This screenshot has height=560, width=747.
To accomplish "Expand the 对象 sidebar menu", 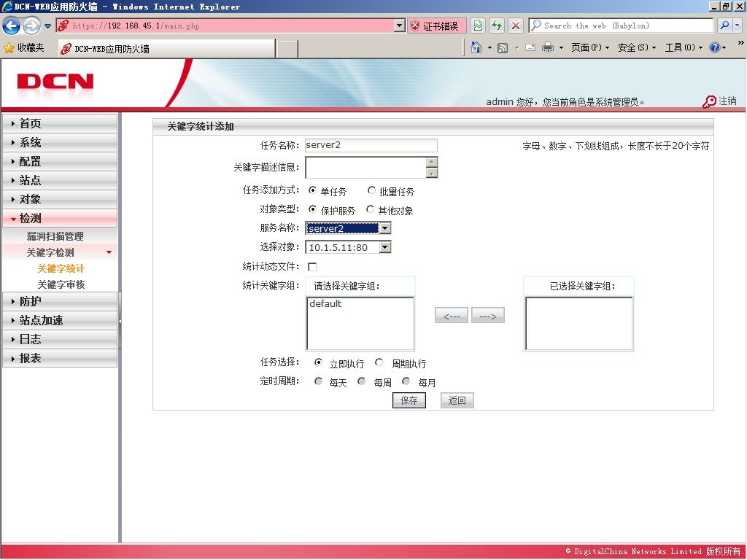I will (60, 200).
